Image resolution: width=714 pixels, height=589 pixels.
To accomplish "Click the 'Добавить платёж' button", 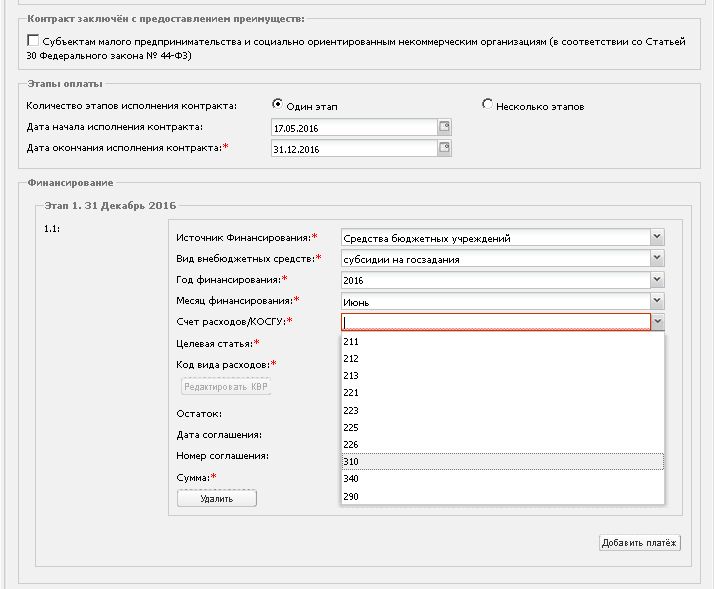I will [x=639, y=543].
